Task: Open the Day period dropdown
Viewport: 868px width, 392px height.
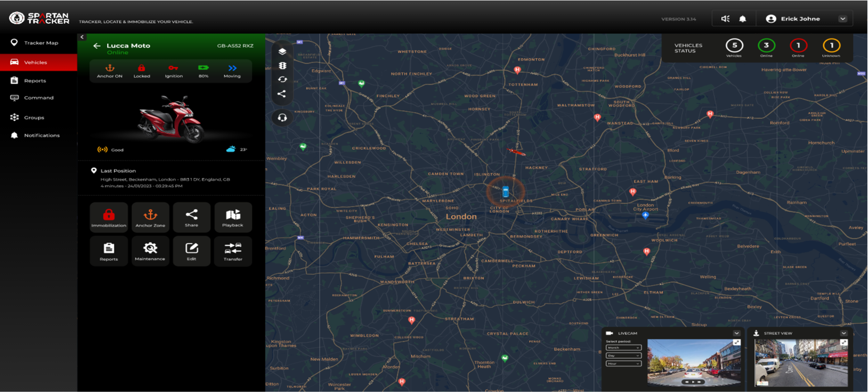Action: pyautogui.click(x=623, y=356)
